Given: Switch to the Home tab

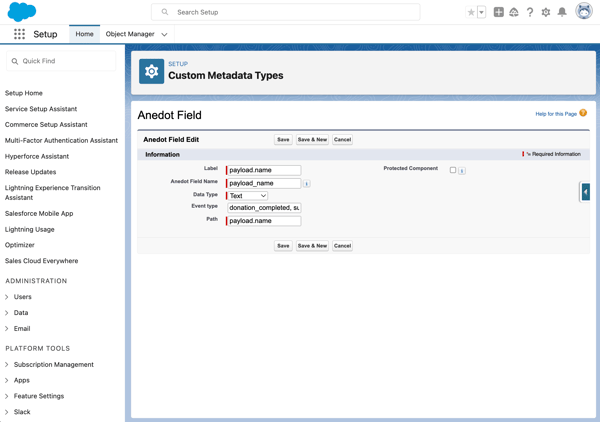Looking at the screenshot, I should coord(84,34).
